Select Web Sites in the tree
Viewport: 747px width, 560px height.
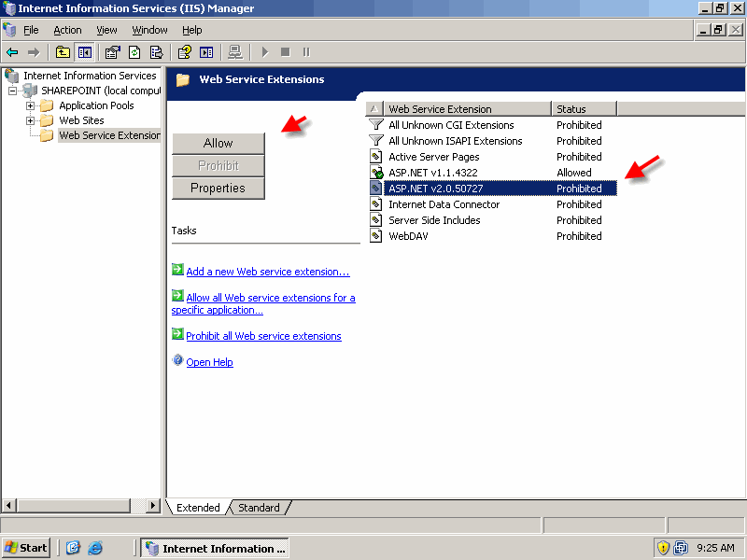81,120
